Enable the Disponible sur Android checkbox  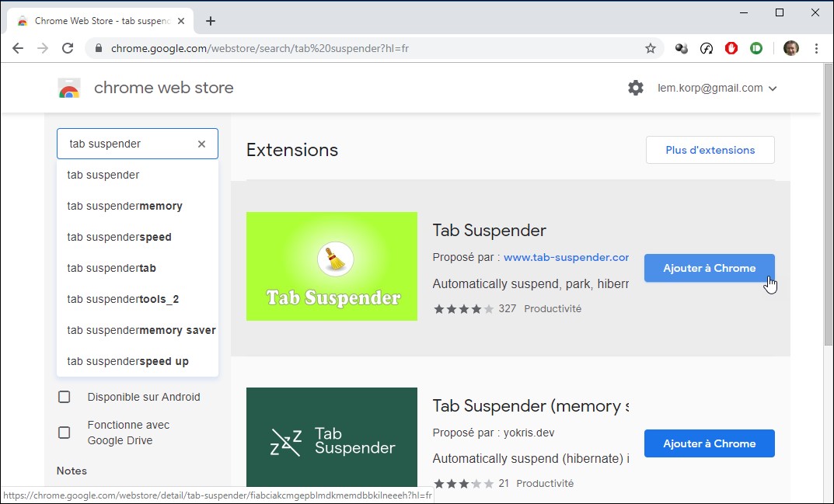click(x=65, y=397)
